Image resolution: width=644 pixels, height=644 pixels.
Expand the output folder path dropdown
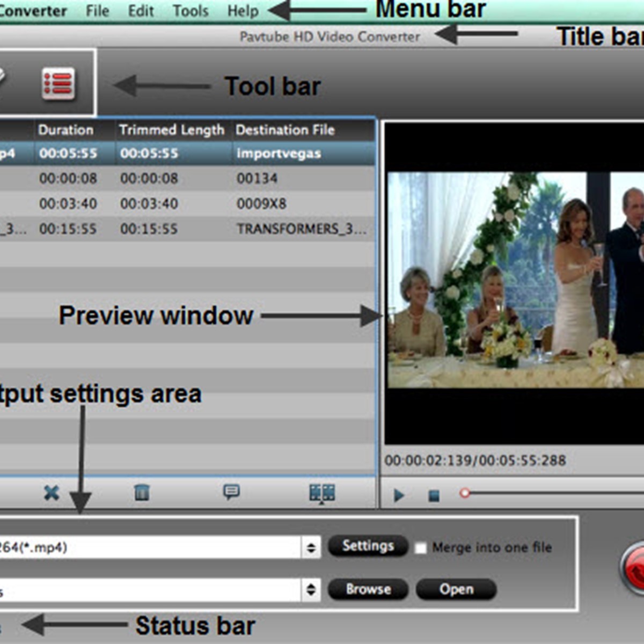311,590
